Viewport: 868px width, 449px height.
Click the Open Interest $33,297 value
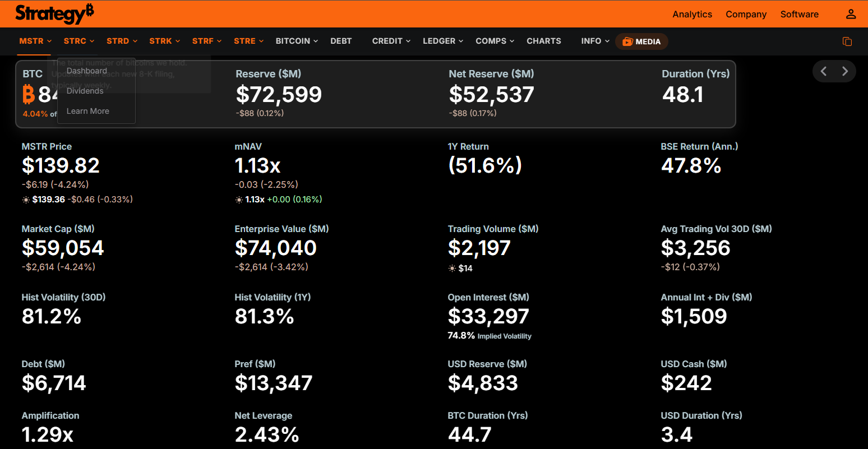coord(488,316)
